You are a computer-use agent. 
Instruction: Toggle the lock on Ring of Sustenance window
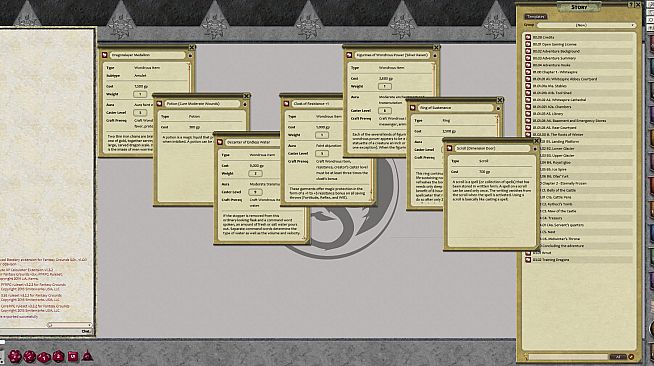(498, 108)
